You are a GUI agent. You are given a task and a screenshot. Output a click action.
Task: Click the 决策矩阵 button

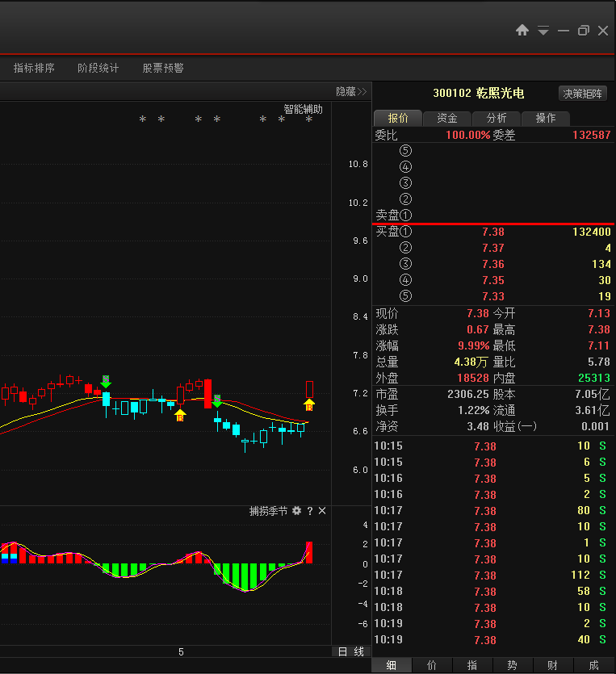coord(582,93)
